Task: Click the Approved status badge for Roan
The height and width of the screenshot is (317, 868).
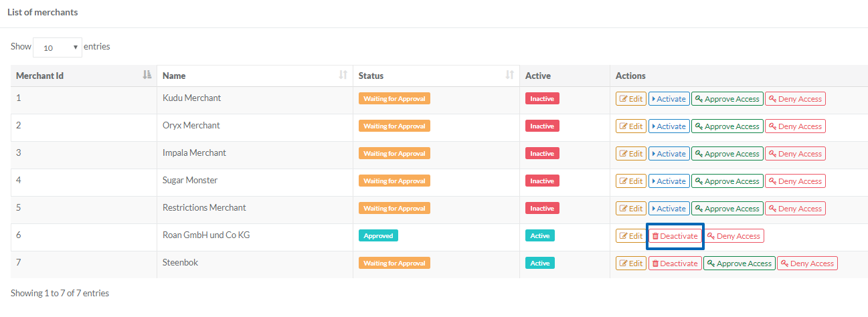Action: 378,235
